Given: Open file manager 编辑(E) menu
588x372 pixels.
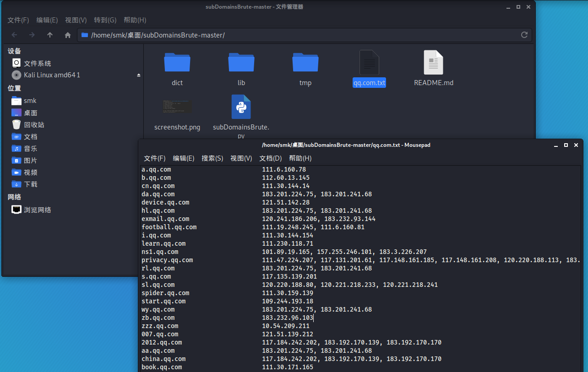Looking at the screenshot, I should coord(47,20).
